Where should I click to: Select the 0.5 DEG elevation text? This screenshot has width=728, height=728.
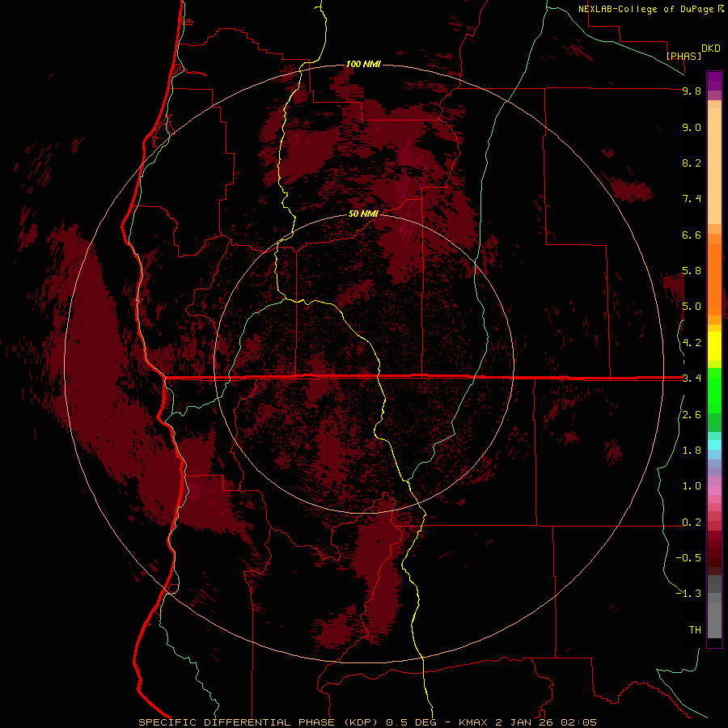tap(412, 722)
